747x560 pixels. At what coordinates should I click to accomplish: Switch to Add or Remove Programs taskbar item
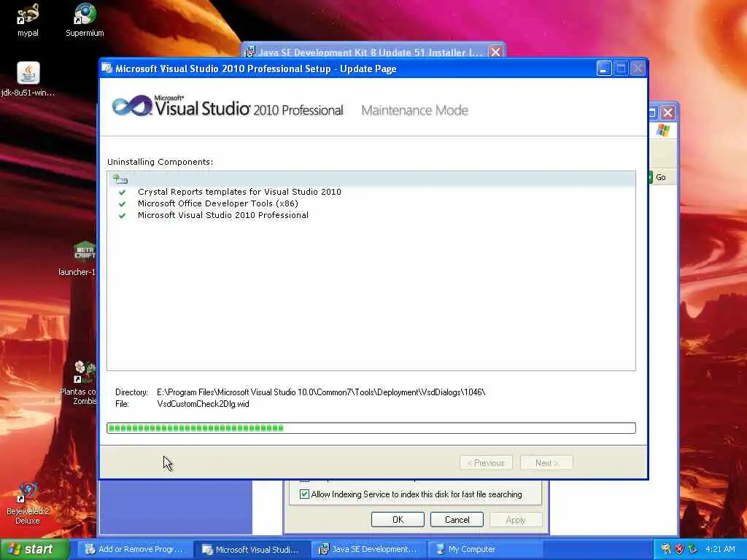[x=135, y=550]
